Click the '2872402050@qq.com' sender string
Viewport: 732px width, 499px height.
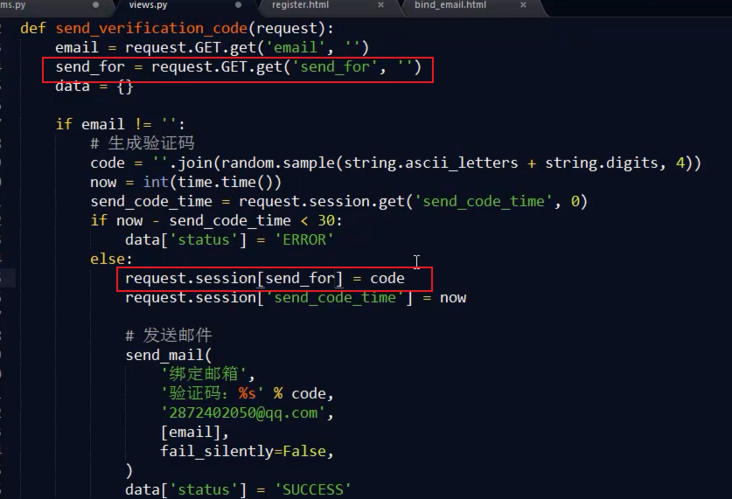(x=243, y=413)
